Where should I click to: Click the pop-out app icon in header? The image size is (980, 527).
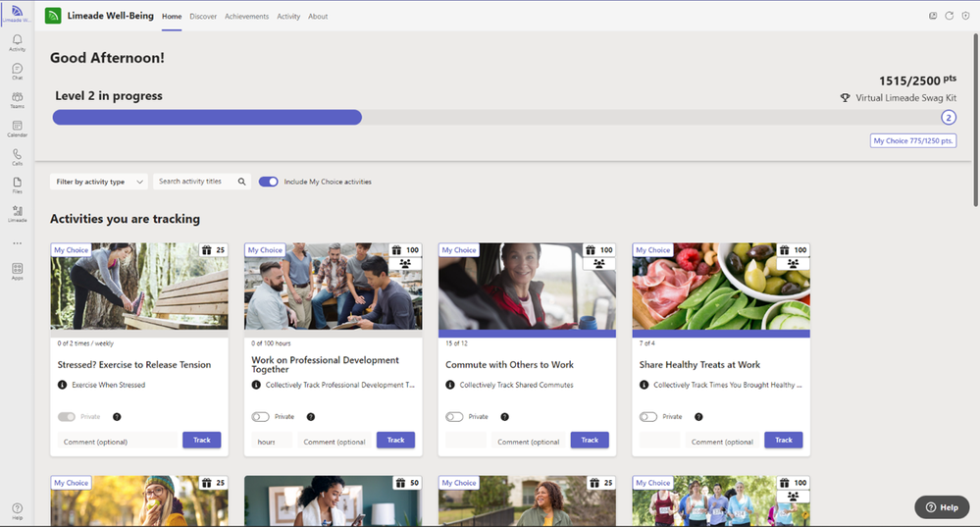point(933,16)
